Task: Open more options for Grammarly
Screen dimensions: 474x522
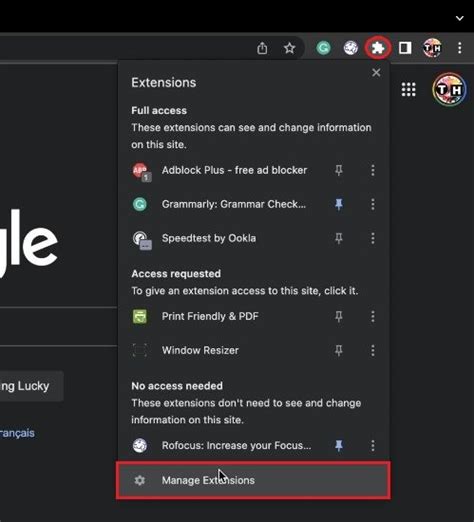Action: pos(373,204)
